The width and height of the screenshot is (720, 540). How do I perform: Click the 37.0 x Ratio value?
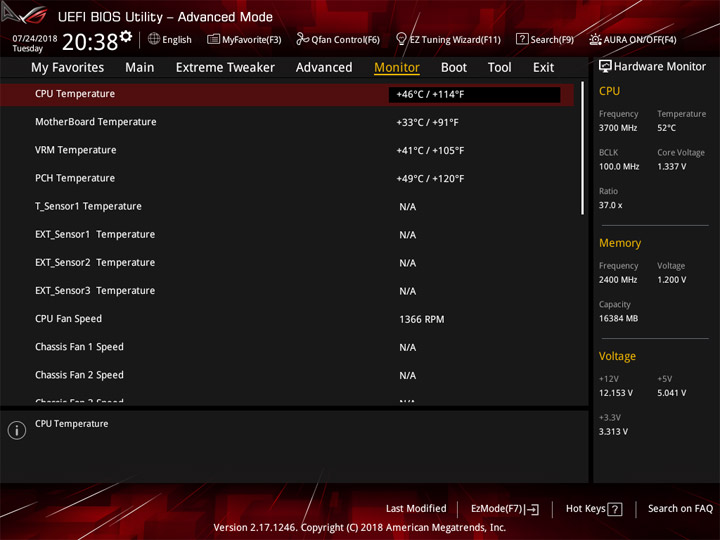point(610,205)
